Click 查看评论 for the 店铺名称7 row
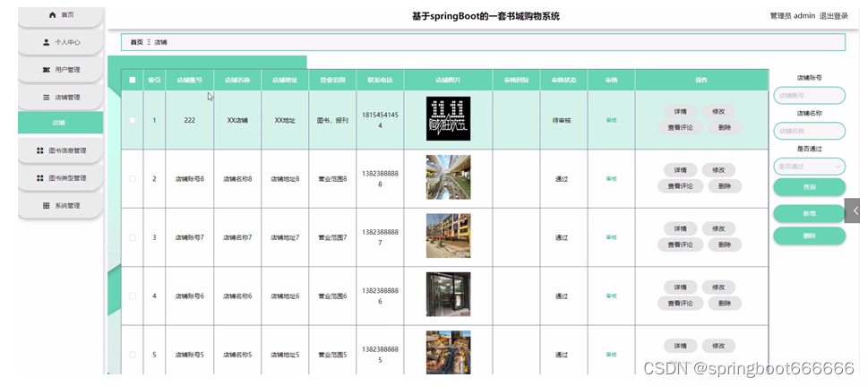868x386 pixels. 681,244
